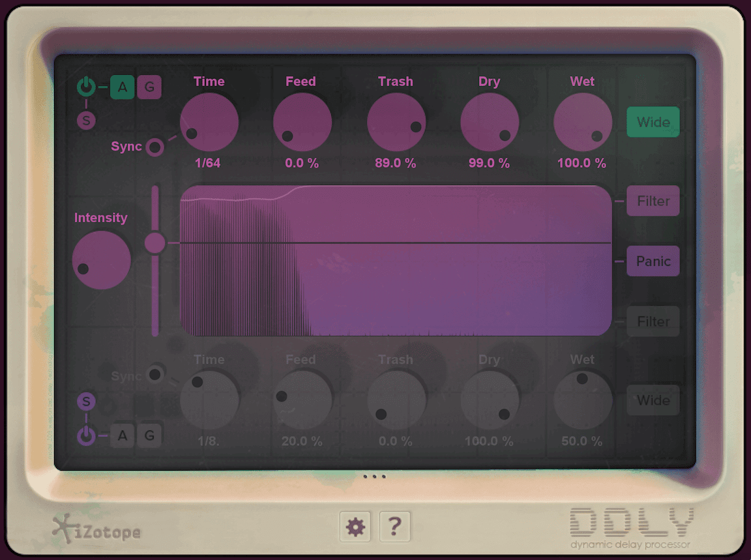Select analog mode A on bottom delay
751x560 pixels.
(123, 435)
